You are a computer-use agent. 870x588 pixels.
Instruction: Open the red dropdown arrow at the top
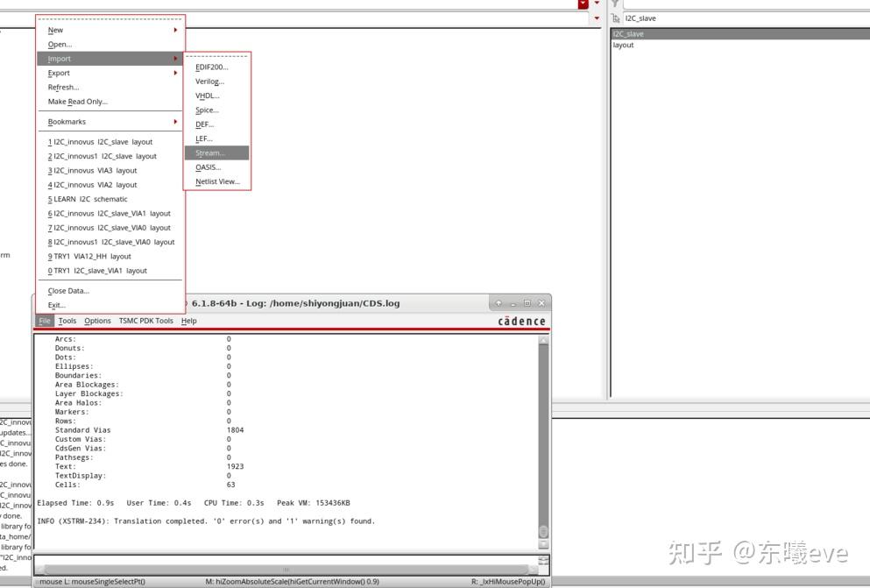583,4
